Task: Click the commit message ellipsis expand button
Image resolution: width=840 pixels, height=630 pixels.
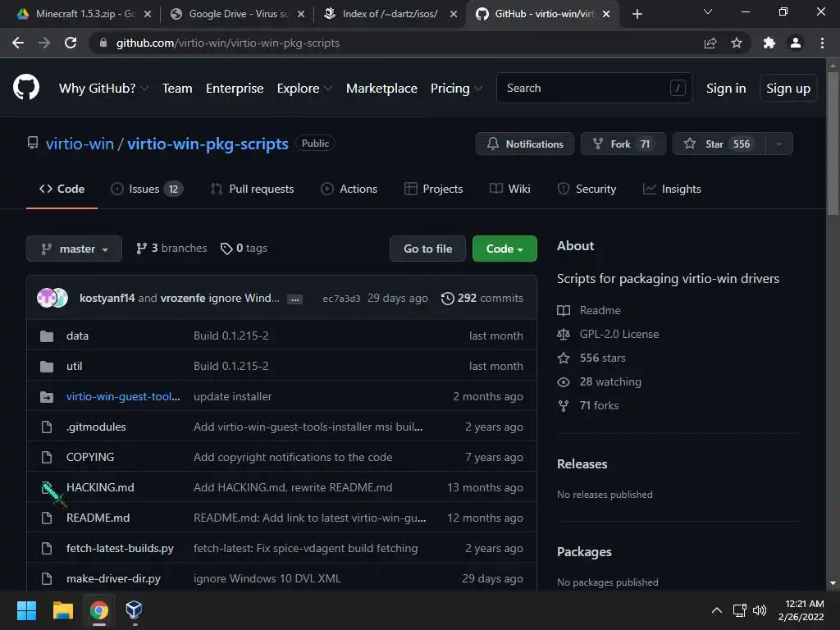Action: pyautogui.click(x=294, y=299)
